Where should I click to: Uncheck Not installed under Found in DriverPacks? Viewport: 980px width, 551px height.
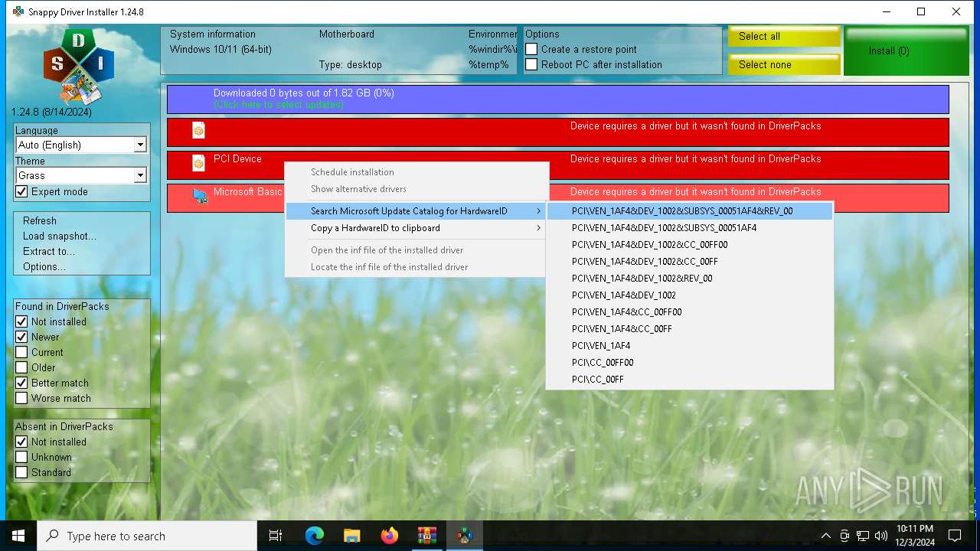click(21, 321)
